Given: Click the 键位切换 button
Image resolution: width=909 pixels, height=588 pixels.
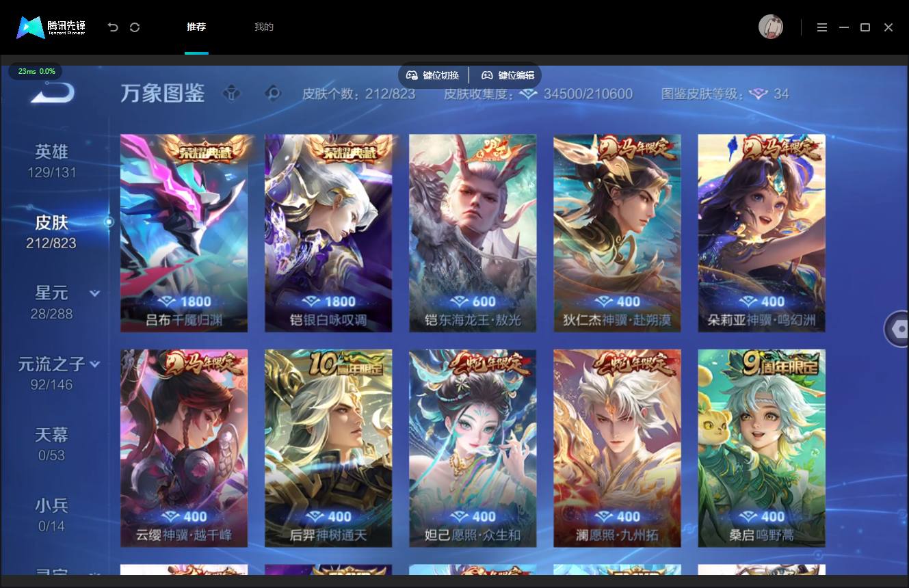Looking at the screenshot, I should tap(433, 75).
